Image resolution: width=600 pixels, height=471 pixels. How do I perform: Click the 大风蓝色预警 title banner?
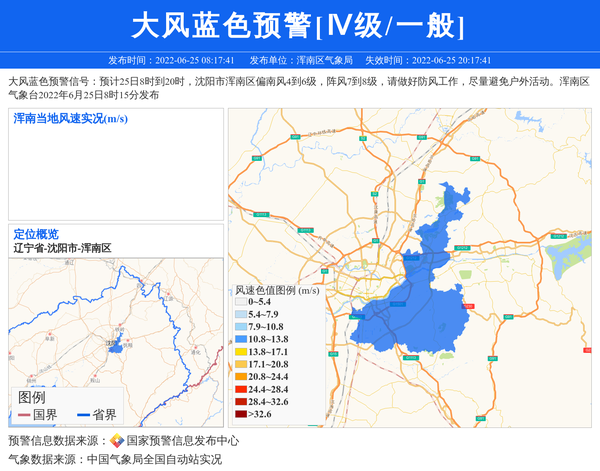tap(299, 26)
